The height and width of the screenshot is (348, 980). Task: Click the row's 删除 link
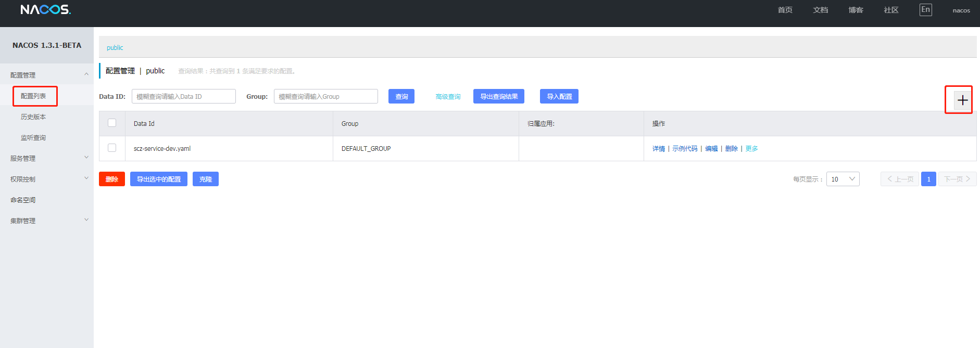pyautogui.click(x=732, y=149)
